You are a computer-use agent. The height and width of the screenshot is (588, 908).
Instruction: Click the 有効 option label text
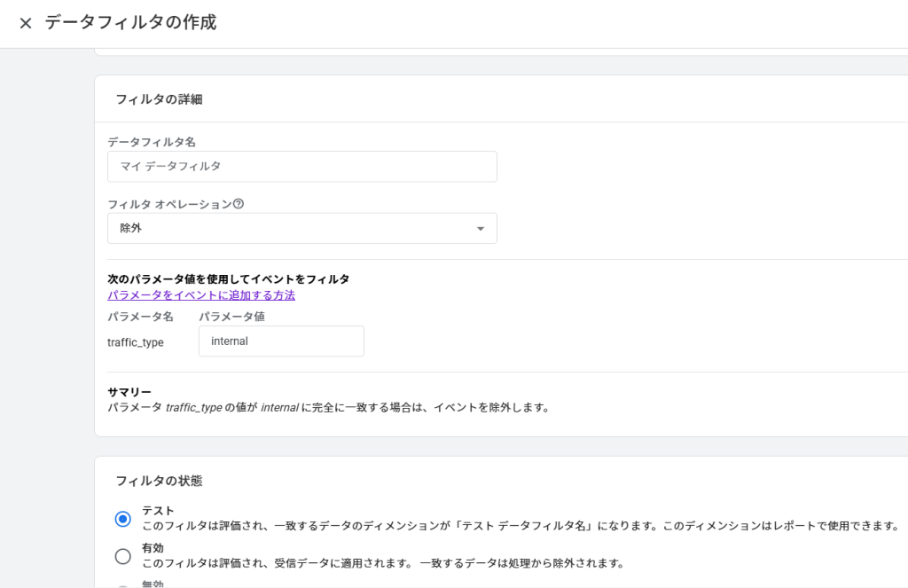[x=153, y=548]
